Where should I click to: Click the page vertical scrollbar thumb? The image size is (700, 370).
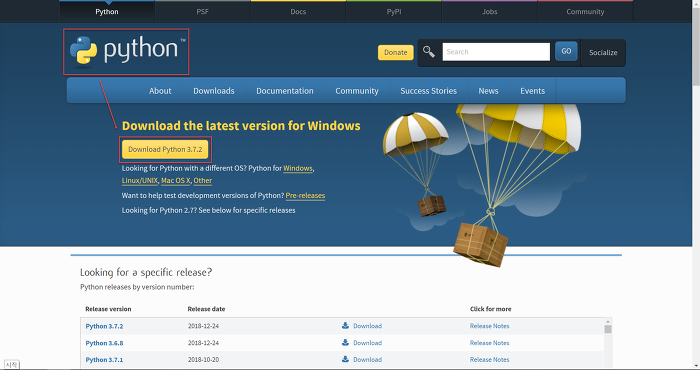pos(696,46)
